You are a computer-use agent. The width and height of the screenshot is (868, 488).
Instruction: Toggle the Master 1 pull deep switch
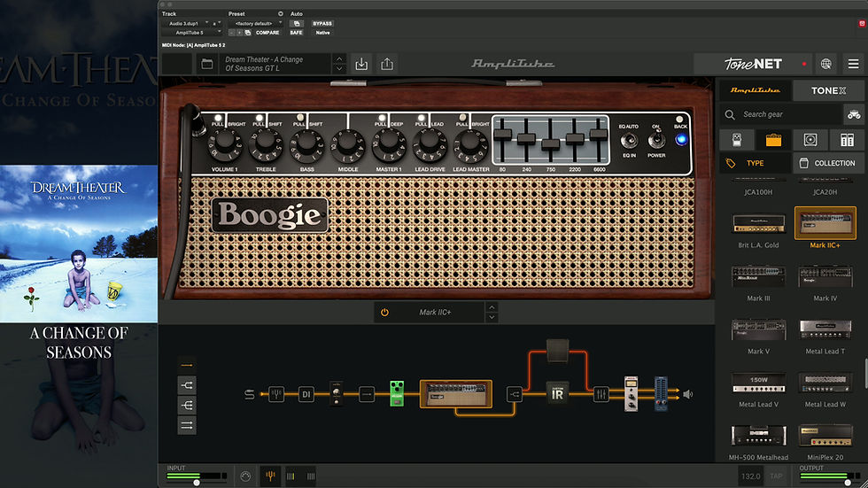tap(382, 119)
